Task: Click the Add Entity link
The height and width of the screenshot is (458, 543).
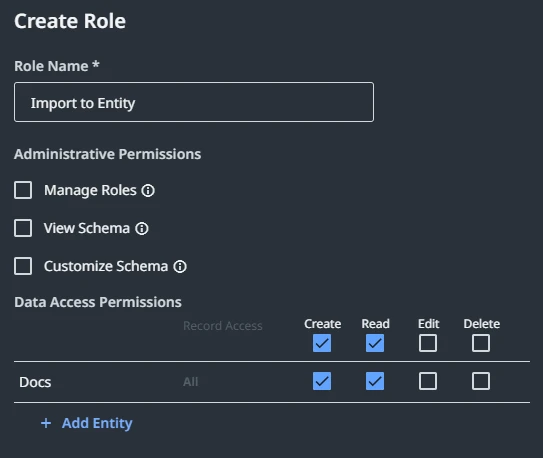Action: pyautogui.click(x=97, y=423)
